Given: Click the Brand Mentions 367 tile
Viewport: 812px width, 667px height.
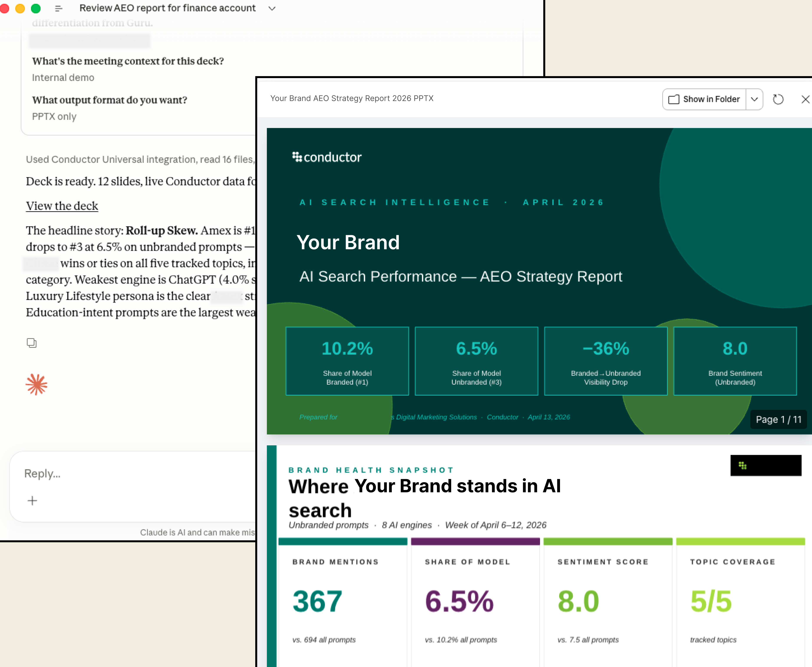Looking at the screenshot, I should [x=342, y=601].
